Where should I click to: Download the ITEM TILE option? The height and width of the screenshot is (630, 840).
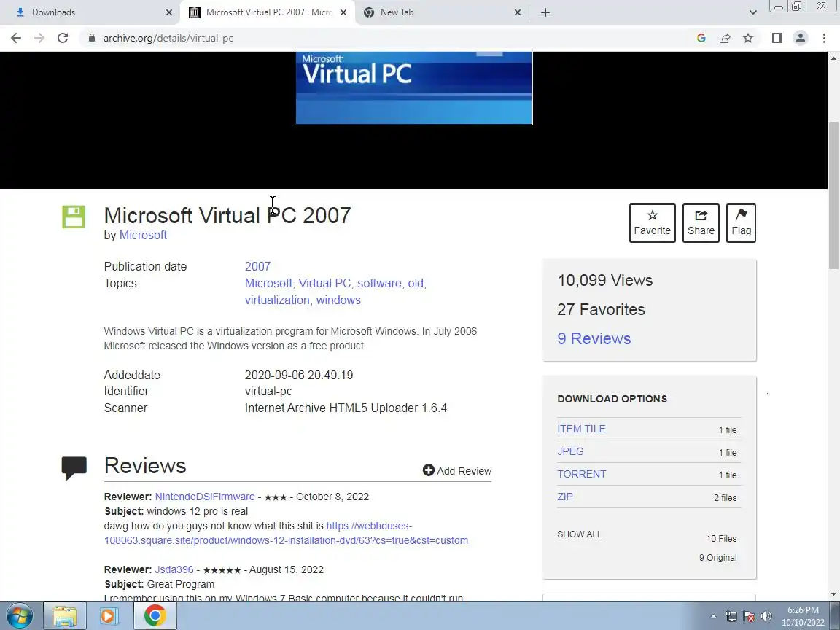click(x=581, y=429)
